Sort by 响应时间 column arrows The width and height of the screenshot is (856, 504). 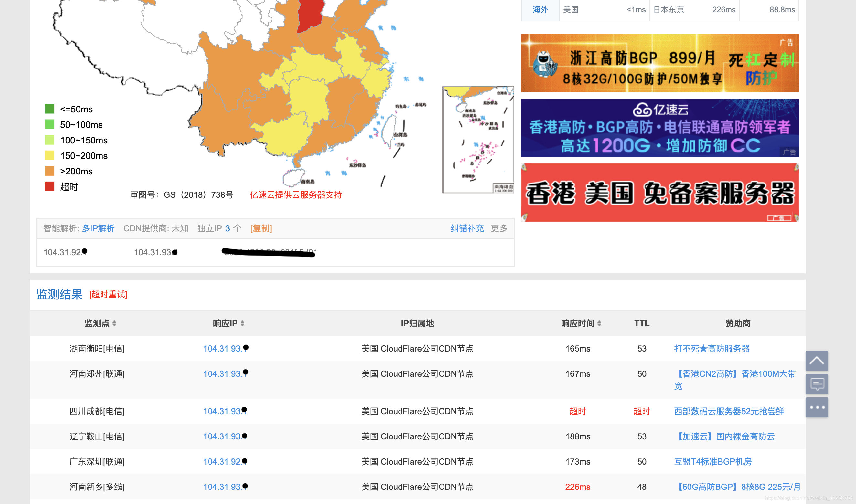click(x=599, y=323)
